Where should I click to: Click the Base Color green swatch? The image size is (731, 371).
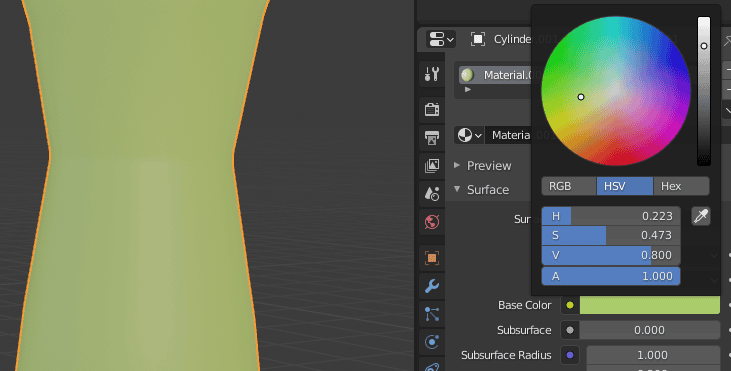click(x=650, y=305)
